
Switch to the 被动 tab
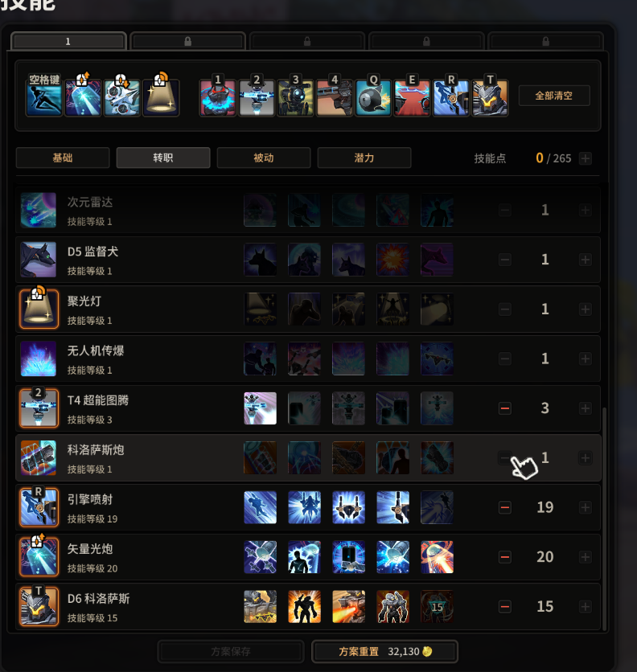[264, 158]
